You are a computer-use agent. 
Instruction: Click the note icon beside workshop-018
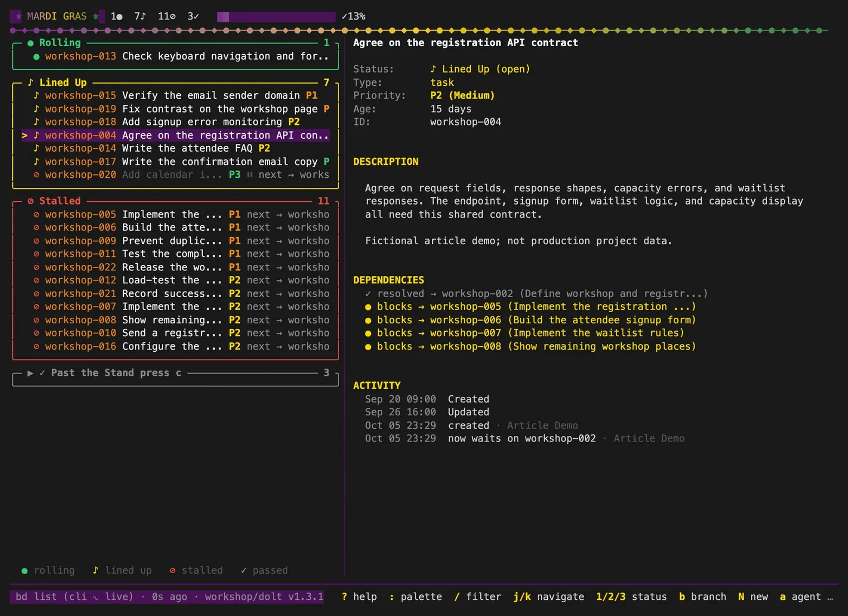click(36, 122)
